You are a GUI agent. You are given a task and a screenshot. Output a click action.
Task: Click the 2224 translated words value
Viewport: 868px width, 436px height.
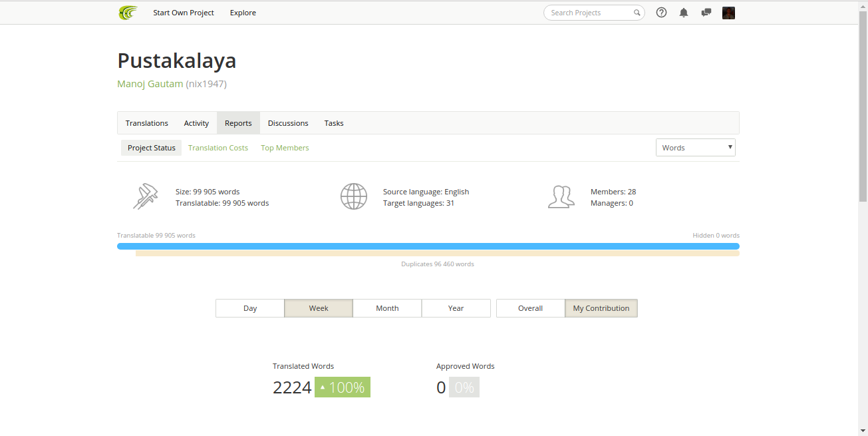pos(292,387)
